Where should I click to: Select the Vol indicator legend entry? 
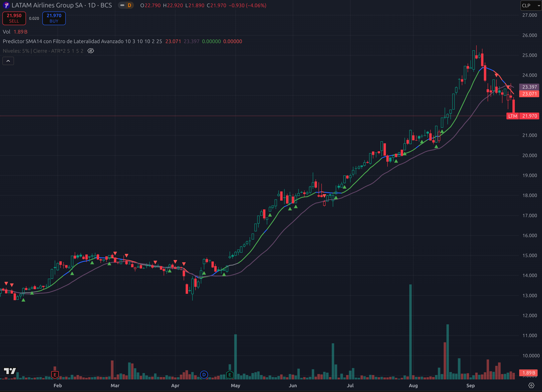click(x=6, y=32)
